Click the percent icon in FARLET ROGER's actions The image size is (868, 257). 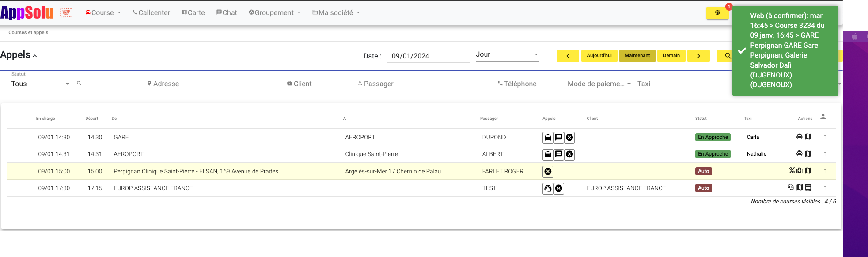tap(792, 170)
